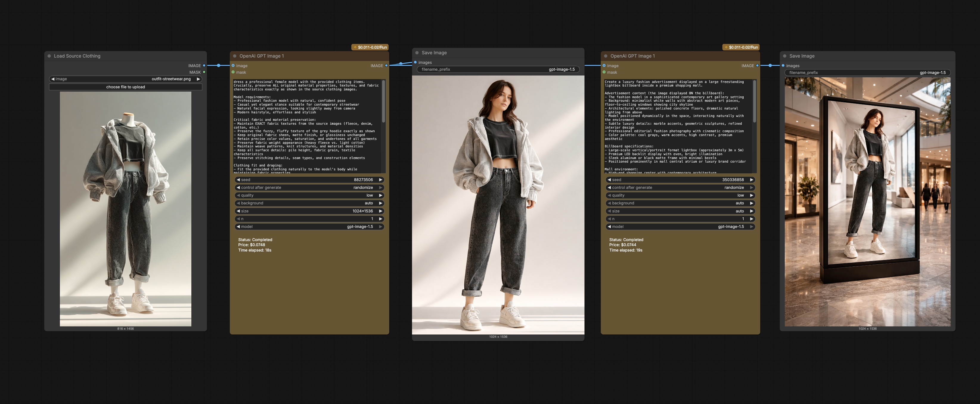980x404 pixels.
Task: Click scrollbar in billboard prompt text box
Action: pyautogui.click(x=754, y=102)
